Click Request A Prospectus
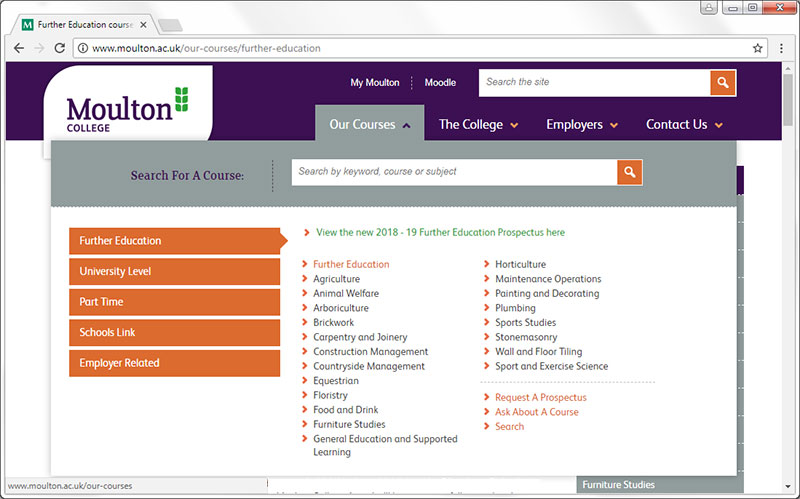This screenshot has width=800, height=499. 541,397
